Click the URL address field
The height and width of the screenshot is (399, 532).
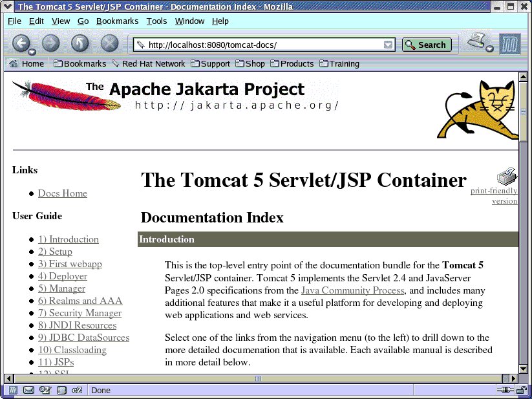pyautogui.click(x=264, y=45)
